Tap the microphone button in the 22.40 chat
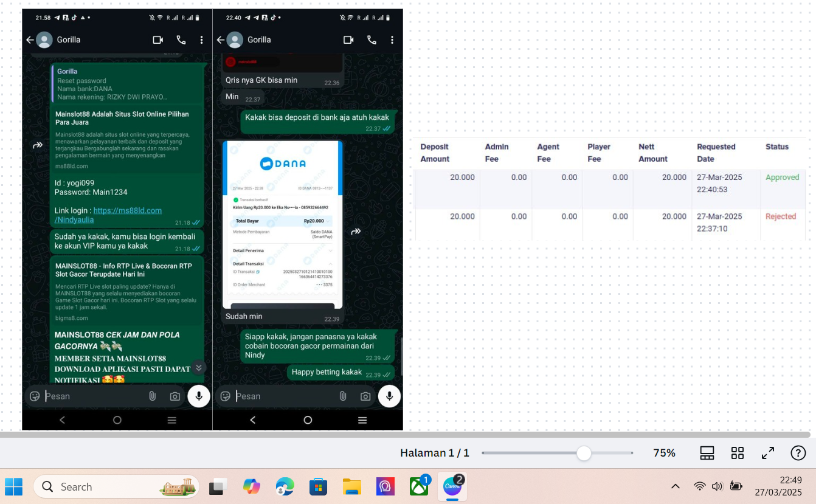Screen dimensions: 816x504 coord(389,396)
